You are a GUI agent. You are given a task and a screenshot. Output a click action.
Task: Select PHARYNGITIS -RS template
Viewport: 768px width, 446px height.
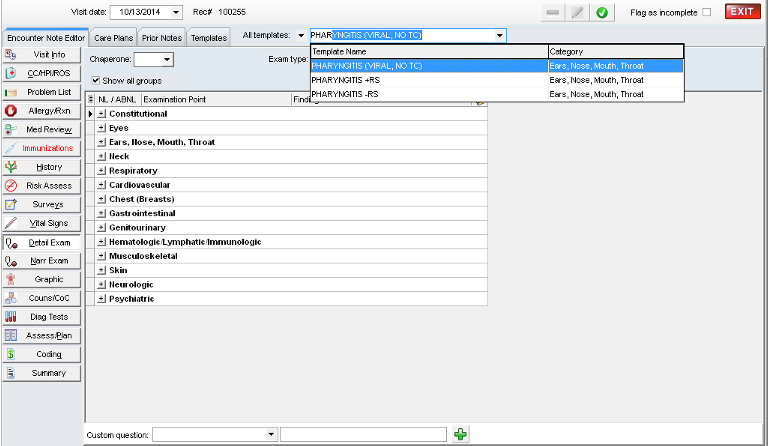497,94
